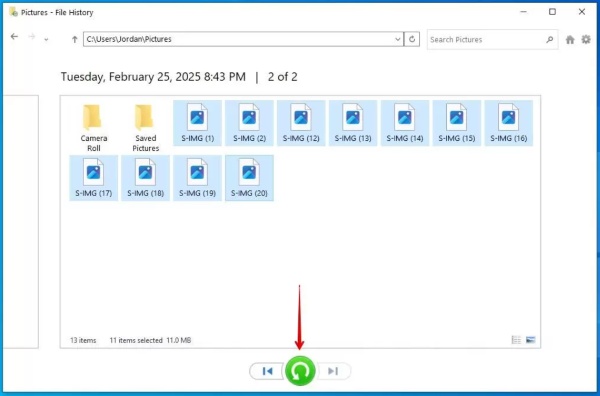
Task: Click the Back arrow
Action: point(15,37)
